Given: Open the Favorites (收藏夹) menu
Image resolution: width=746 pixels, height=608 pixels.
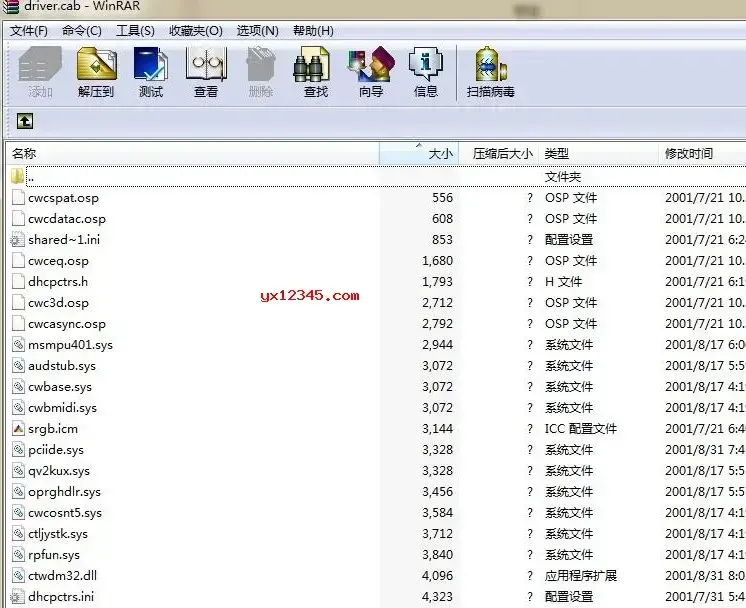Looking at the screenshot, I should coord(196,31).
